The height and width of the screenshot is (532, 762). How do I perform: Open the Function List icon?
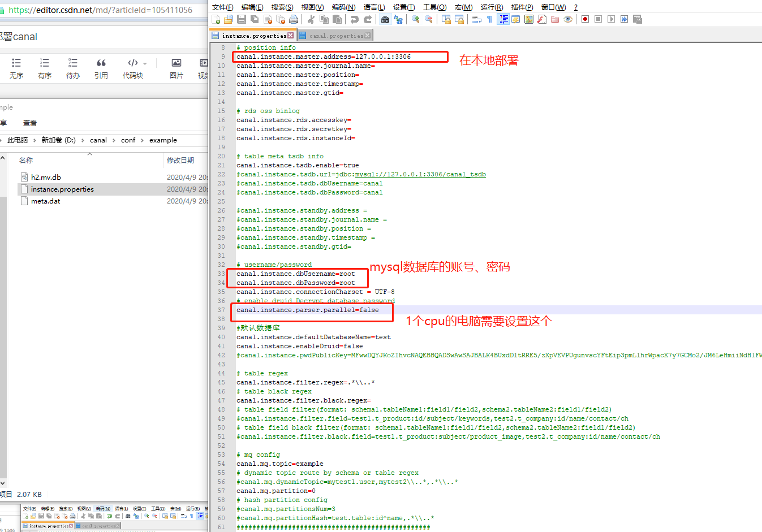(x=541, y=19)
